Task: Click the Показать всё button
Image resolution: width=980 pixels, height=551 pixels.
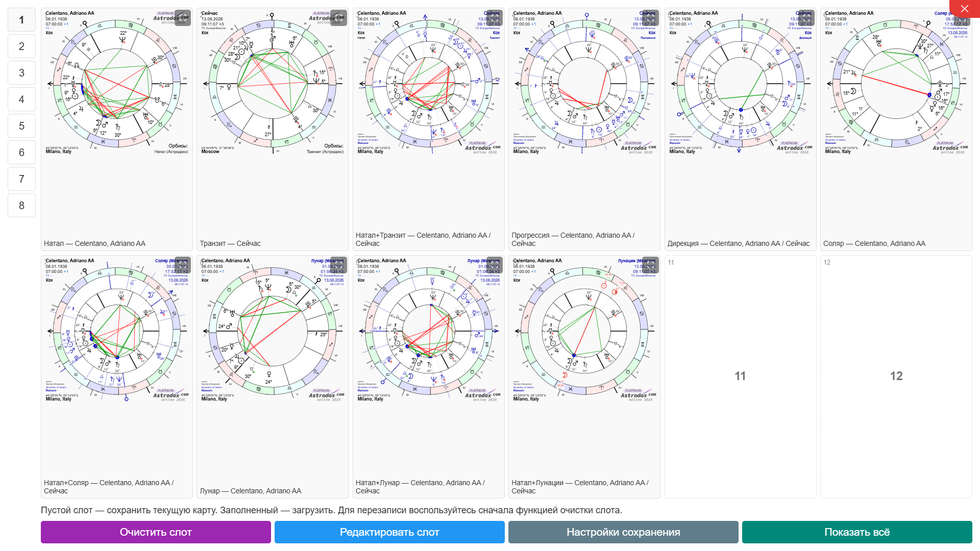Action: click(857, 532)
